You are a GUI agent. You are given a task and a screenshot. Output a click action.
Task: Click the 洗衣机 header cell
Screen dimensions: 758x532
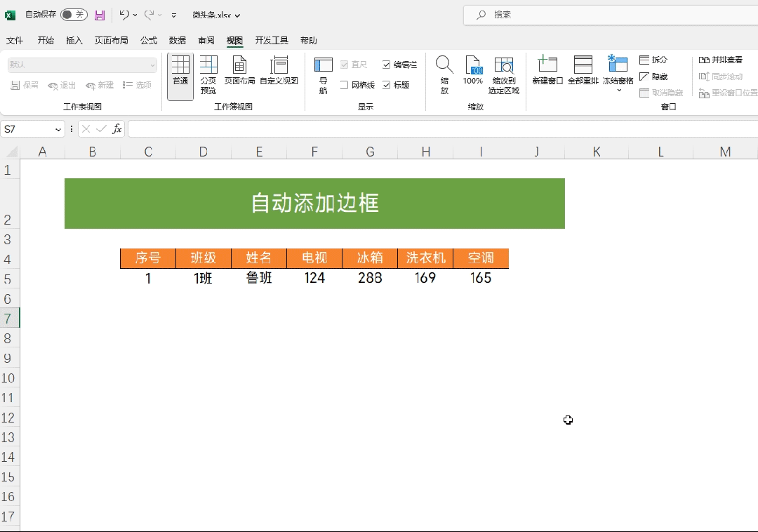[x=425, y=258]
